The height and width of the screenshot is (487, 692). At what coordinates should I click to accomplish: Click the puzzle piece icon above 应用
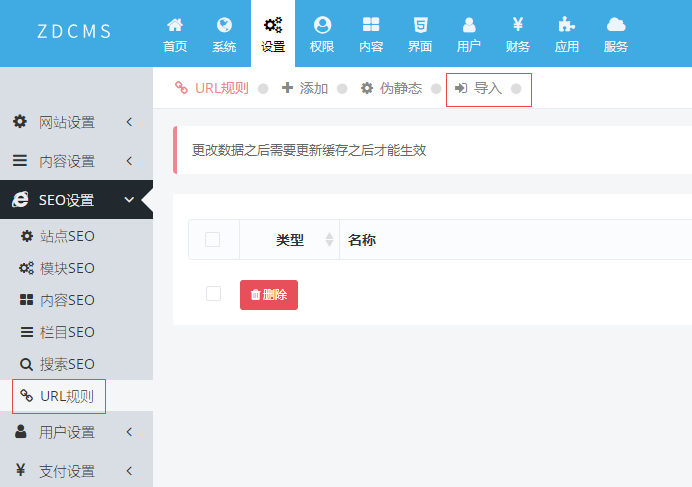(x=566, y=25)
